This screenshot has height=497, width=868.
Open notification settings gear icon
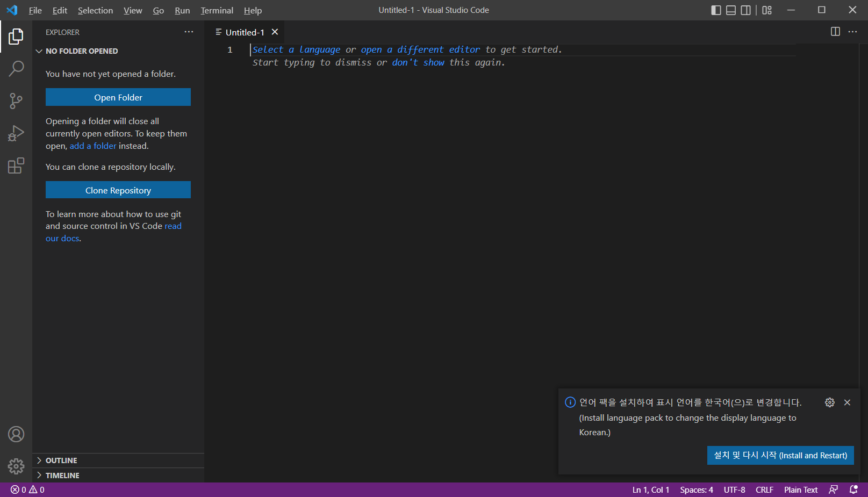pyautogui.click(x=830, y=402)
